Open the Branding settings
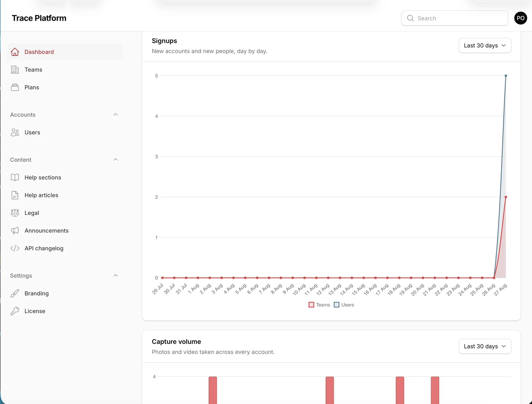Image resolution: width=532 pixels, height=404 pixels. [x=65, y=294]
